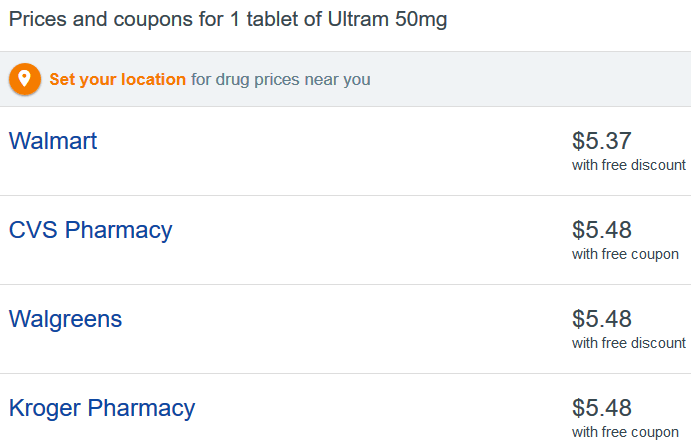Click 'Ultram 50mg' in the page heading

(x=387, y=20)
